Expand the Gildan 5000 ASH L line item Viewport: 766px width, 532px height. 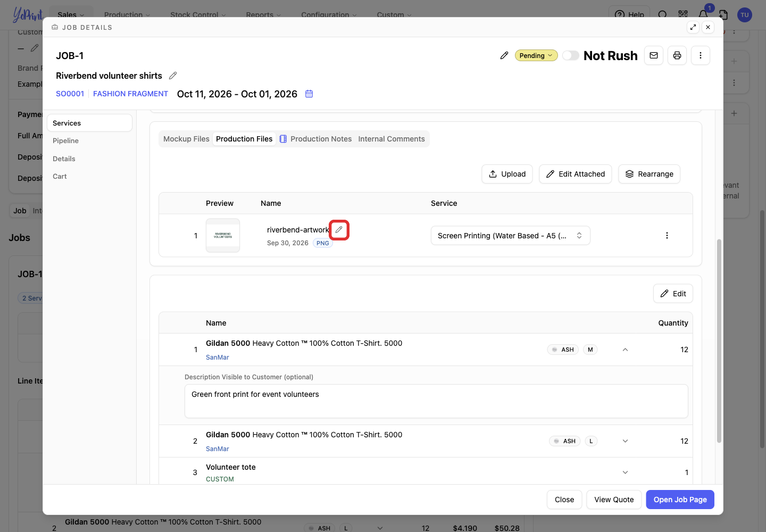(x=626, y=441)
